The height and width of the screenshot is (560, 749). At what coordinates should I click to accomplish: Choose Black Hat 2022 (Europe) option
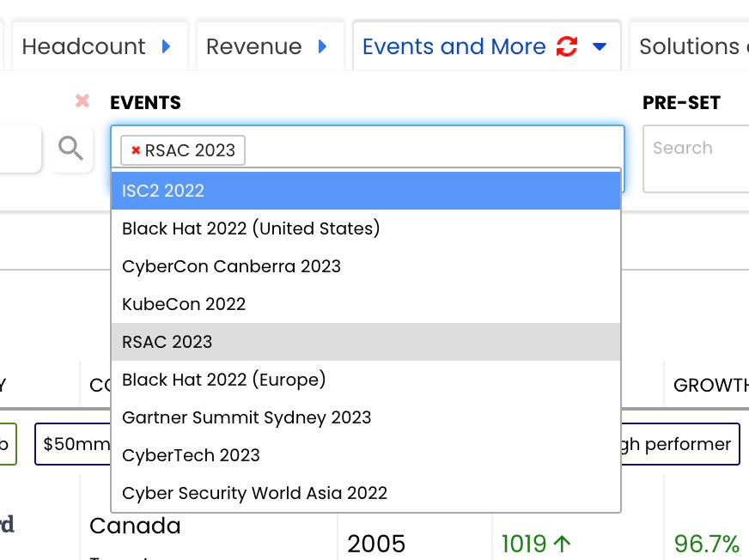click(x=366, y=380)
